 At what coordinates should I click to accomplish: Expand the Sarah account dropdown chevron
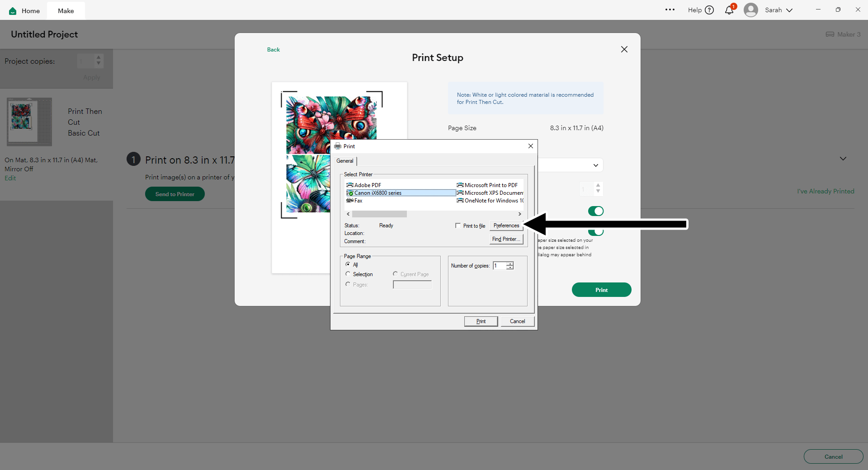(x=789, y=10)
